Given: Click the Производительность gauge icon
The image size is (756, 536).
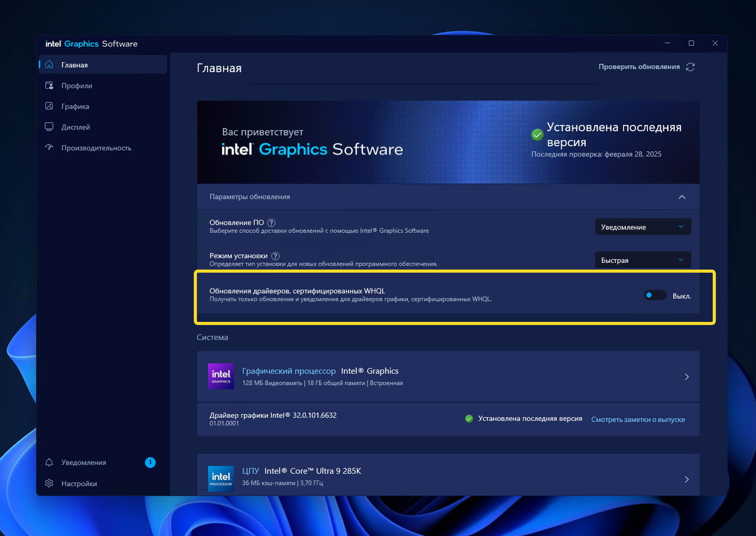Looking at the screenshot, I should click(x=49, y=147).
